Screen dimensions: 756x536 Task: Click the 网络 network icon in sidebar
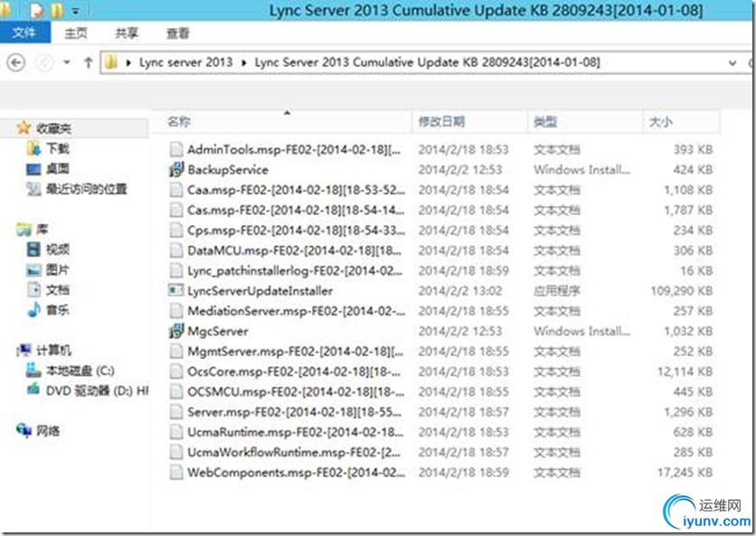point(24,430)
